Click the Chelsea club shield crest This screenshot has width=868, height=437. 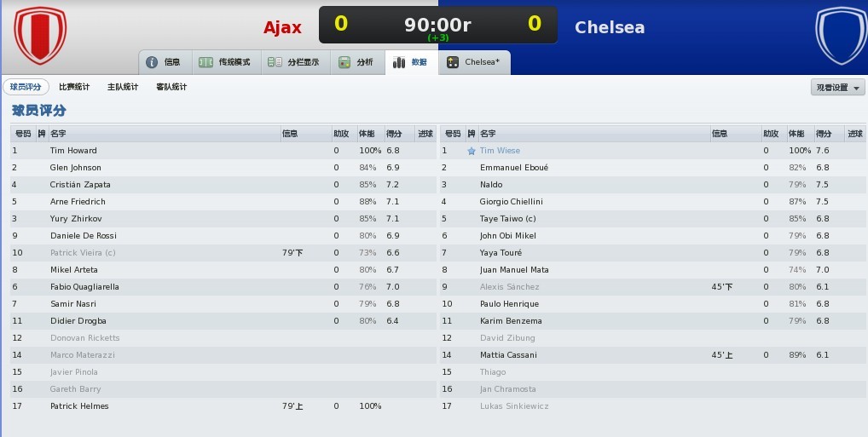coord(842,36)
